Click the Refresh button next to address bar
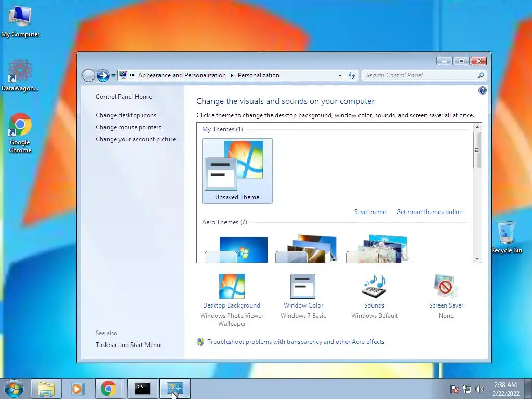The width and height of the screenshot is (532, 399). (352, 75)
